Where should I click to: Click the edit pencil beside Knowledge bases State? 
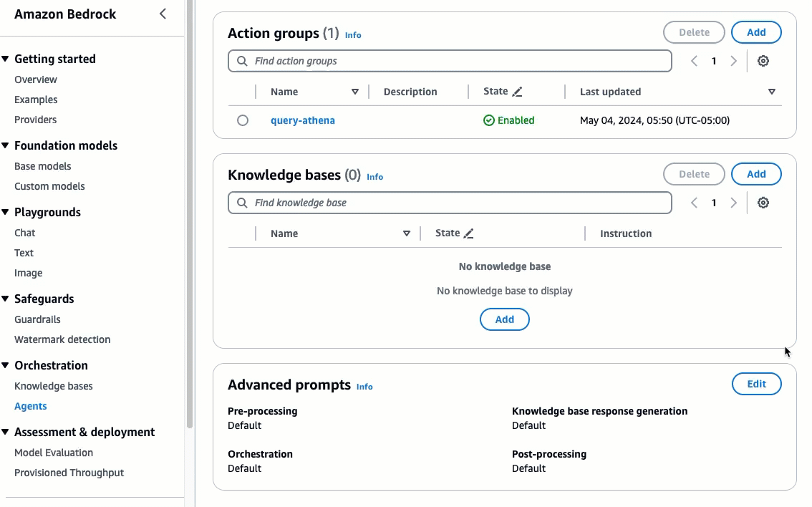click(x=469, y=233)
